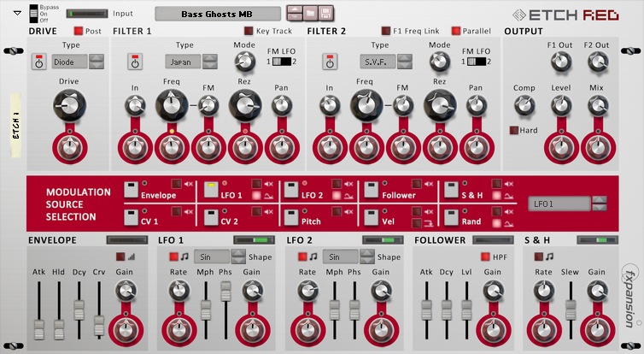Select the Envelope modulation source button
The height and width of the screenshot is (354, 644).
click(x=131, y=190)
